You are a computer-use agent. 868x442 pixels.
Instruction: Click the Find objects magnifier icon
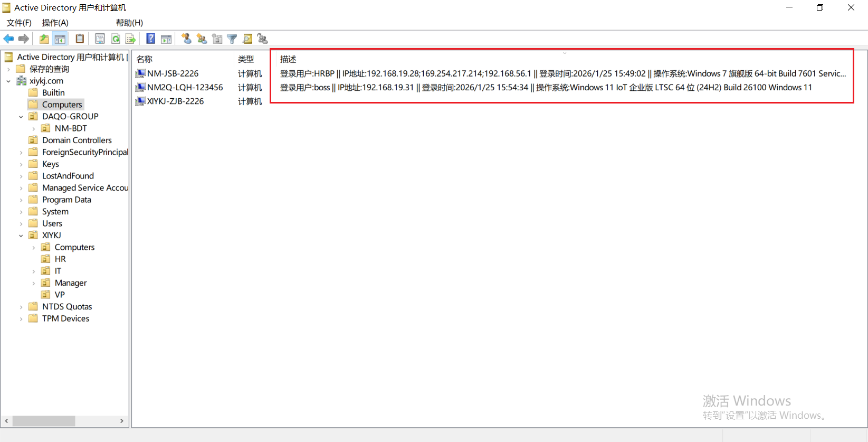tap(247, 39)
